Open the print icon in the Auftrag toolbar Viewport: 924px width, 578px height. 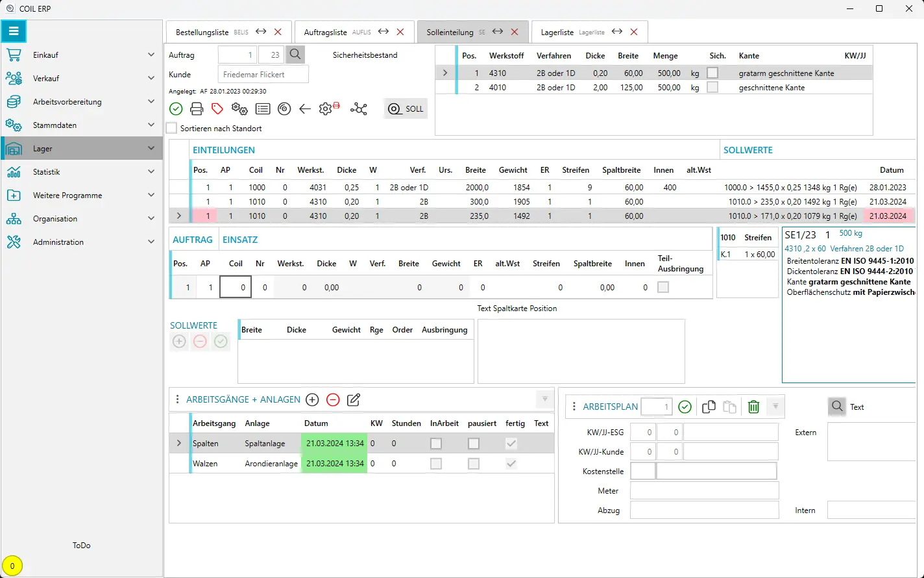pyautogui.click(x=197, y=108)
